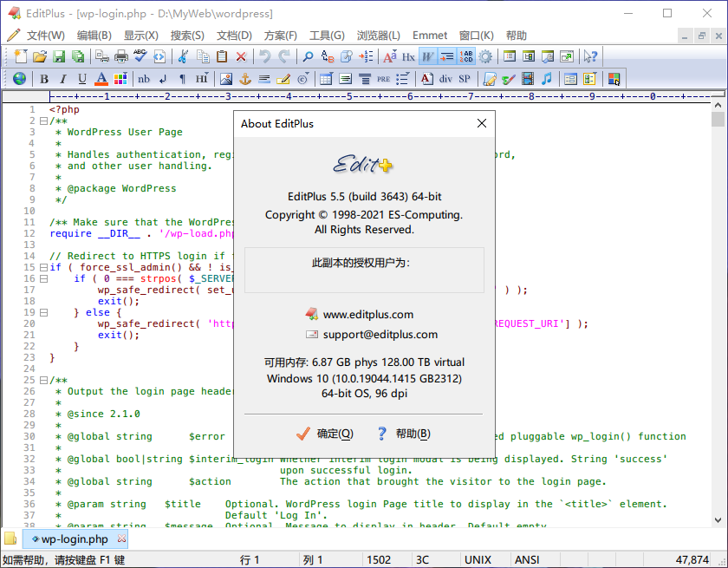This screenshot has width=728, height=568.
Task: Collapse the code fold at line 2
Action: click(43, 121)
